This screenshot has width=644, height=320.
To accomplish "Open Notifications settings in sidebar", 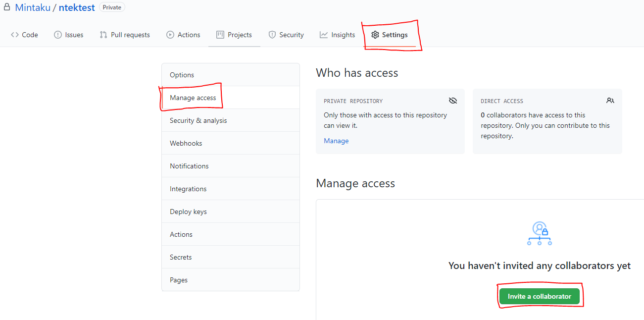I will tap(231, 166).
